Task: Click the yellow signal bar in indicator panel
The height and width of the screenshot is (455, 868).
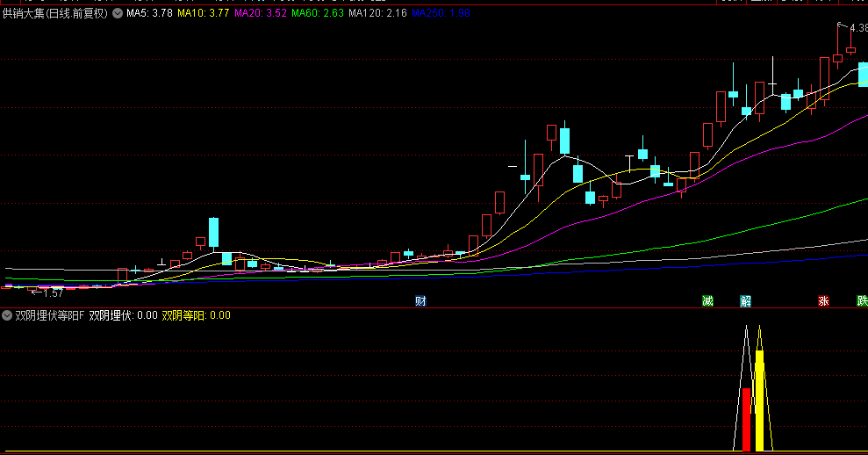Action: (759, 401)
